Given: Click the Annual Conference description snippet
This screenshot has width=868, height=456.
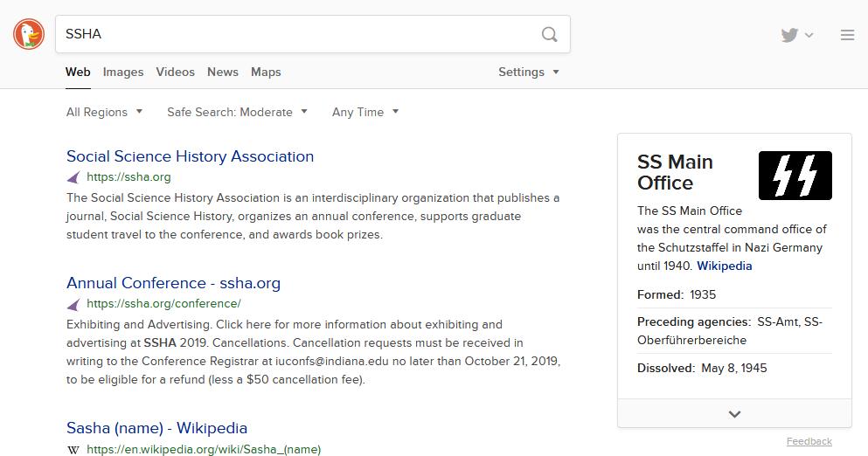Looking at the screenshot, I should coord(313,352).
